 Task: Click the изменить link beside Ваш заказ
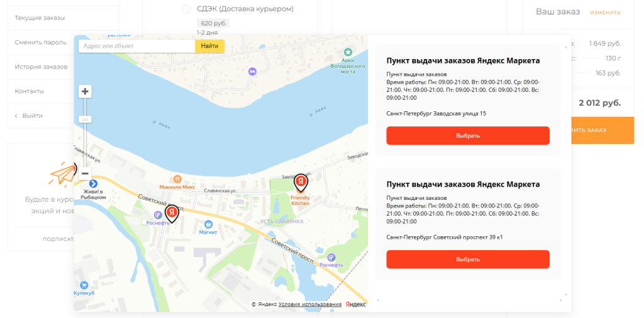605,13
